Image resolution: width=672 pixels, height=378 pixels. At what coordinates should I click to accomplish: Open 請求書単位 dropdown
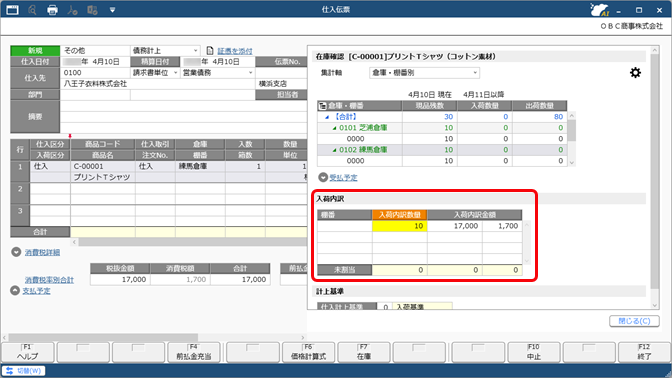175,73
